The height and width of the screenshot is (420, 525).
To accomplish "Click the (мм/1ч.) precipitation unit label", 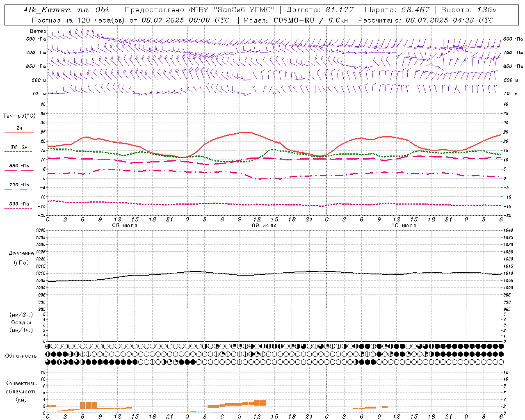I will [x=21, y=330].
